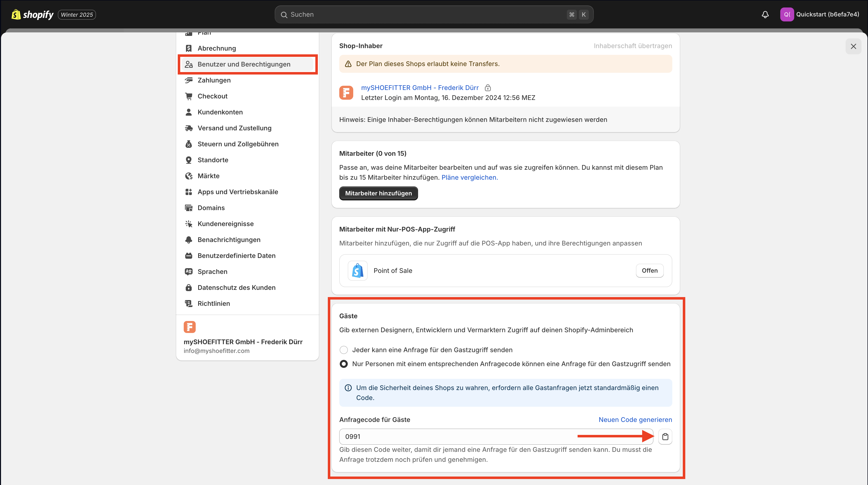The height and width of the screenshot is (485, 868).
Task: Open Pläne vergleichen link
Action: tap(469, 177)
